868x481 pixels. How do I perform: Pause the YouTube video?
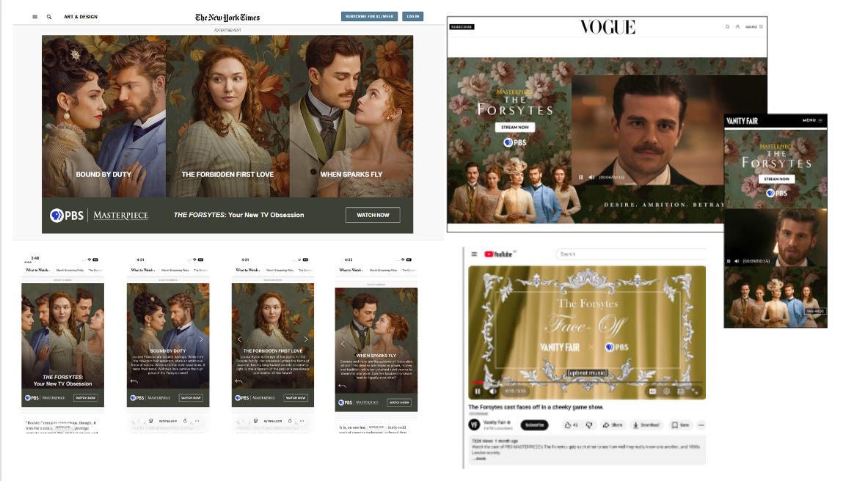[x=478, y=392]
